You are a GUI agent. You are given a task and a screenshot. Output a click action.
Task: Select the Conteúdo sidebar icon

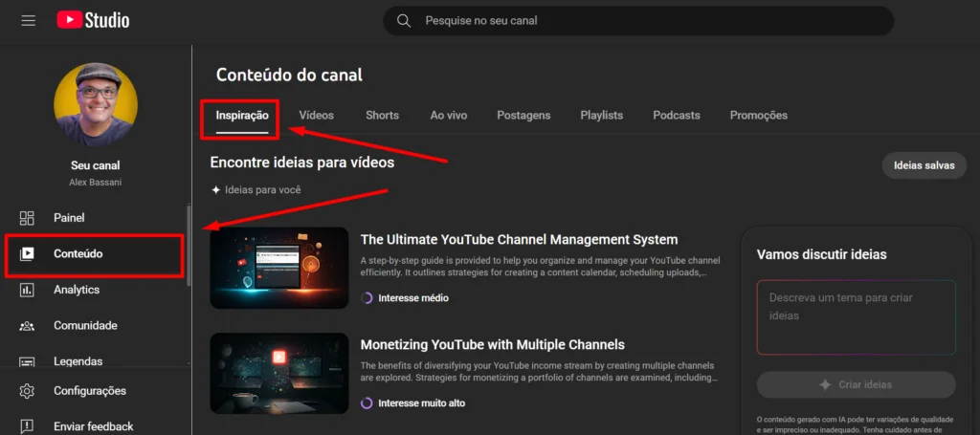28,254
